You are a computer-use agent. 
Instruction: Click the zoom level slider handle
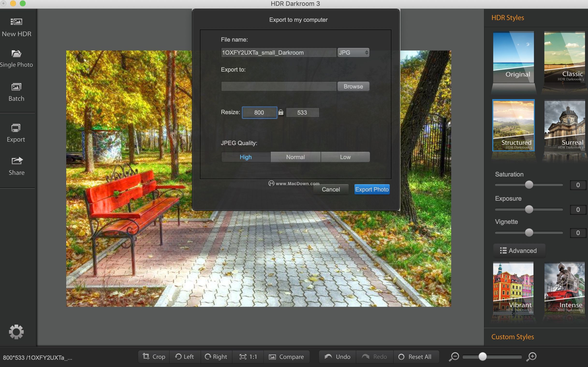[x=482, y=356]
